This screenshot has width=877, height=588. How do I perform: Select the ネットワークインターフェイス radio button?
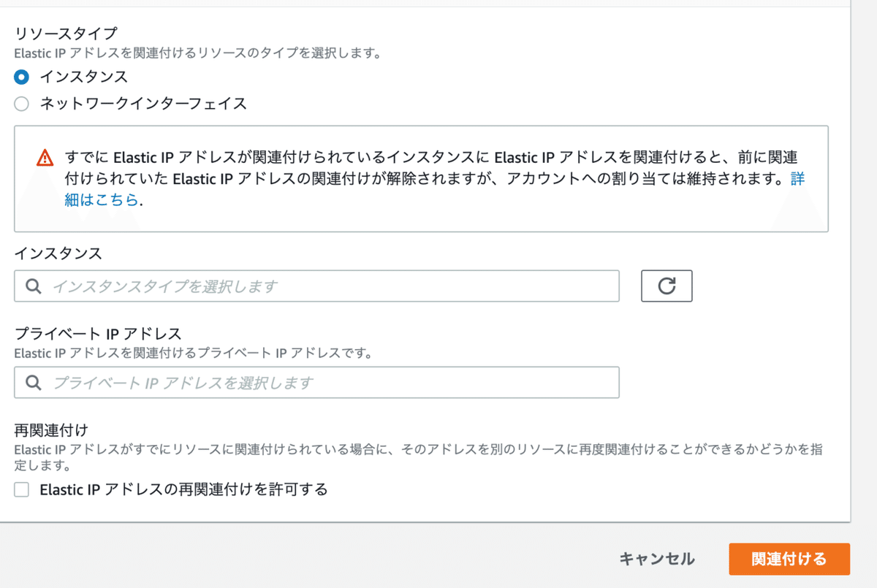[x=21, y=104]
